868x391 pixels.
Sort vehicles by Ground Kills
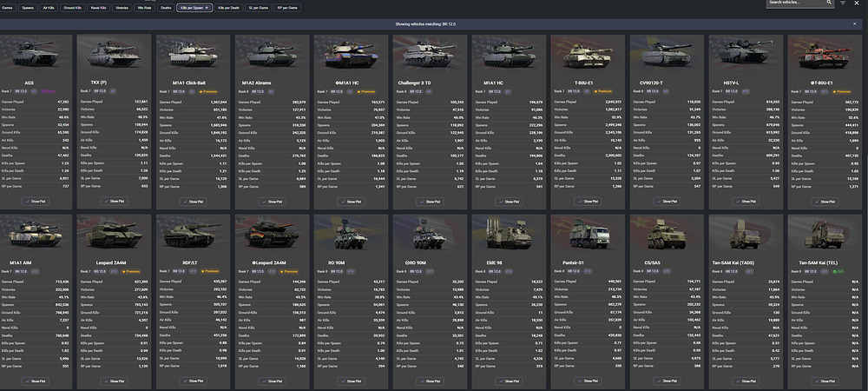[x=73, y=8]
